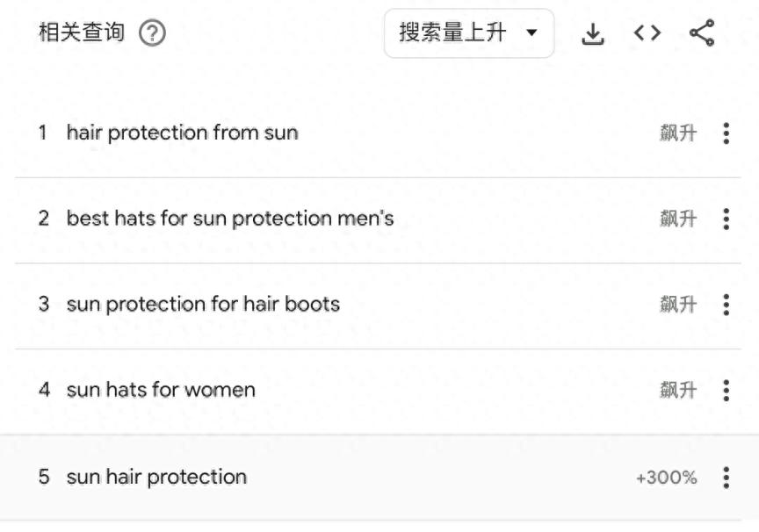Click the 飙升 label for 'sun hats for women'
This screenshot has width=759, height=532.
click(678, 391)
